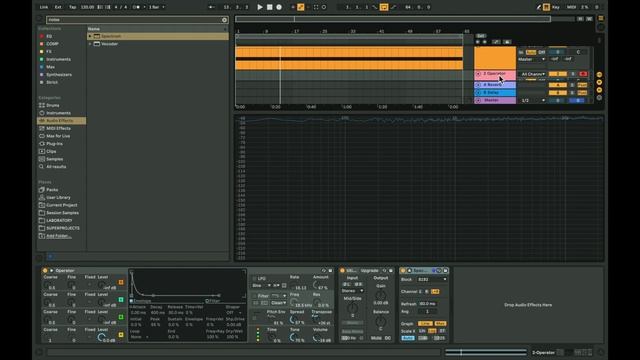Click the timeline ruler at bar 17

click(296, 31)
